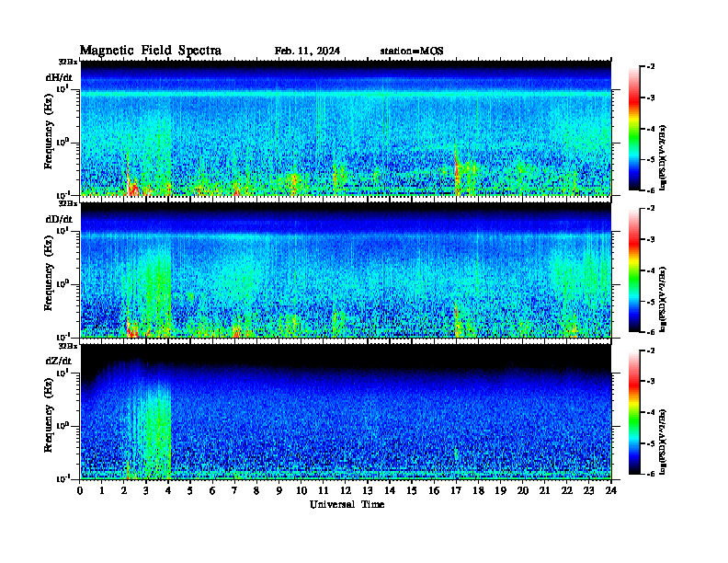Click the dD/dt spectrogram plot area
The height and width of the screenshot is (563, 728).
(346, 270)
